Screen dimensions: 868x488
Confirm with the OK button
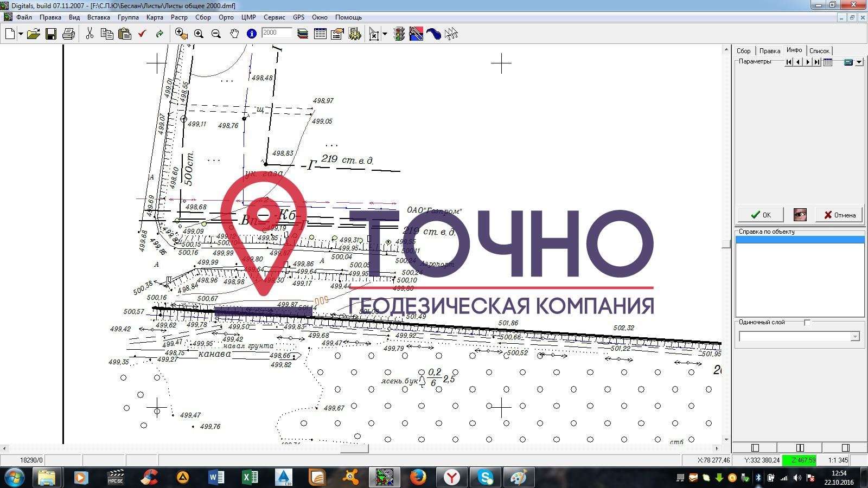pyautogui.click(x=760, y=215)
